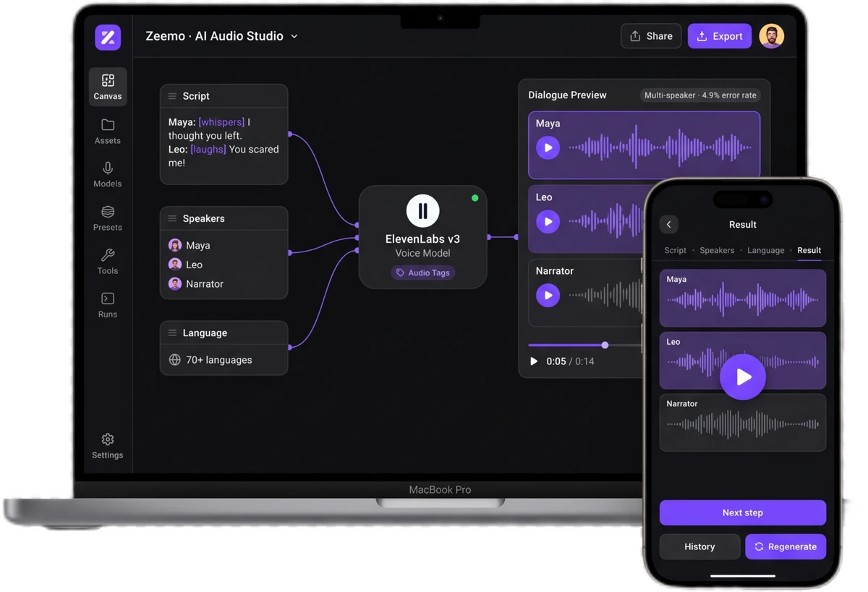Play Maya's track in Dialogue Preview
868x592 pixels.
click(548, 147)
